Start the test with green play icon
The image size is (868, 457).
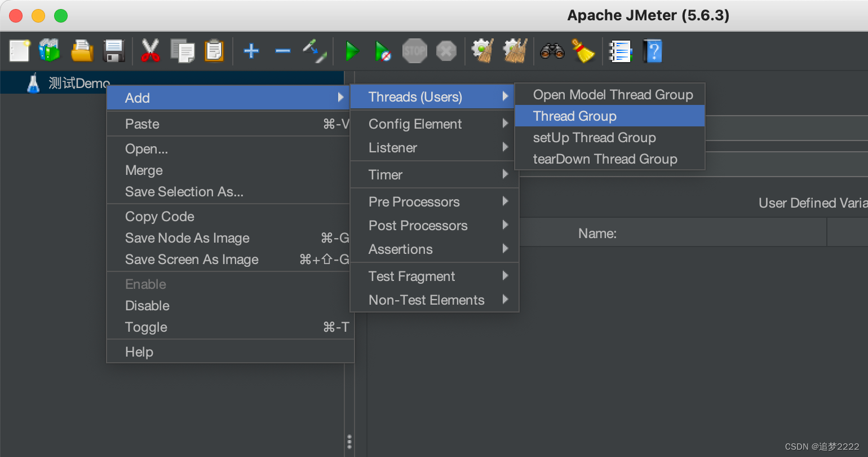[352, 51]
